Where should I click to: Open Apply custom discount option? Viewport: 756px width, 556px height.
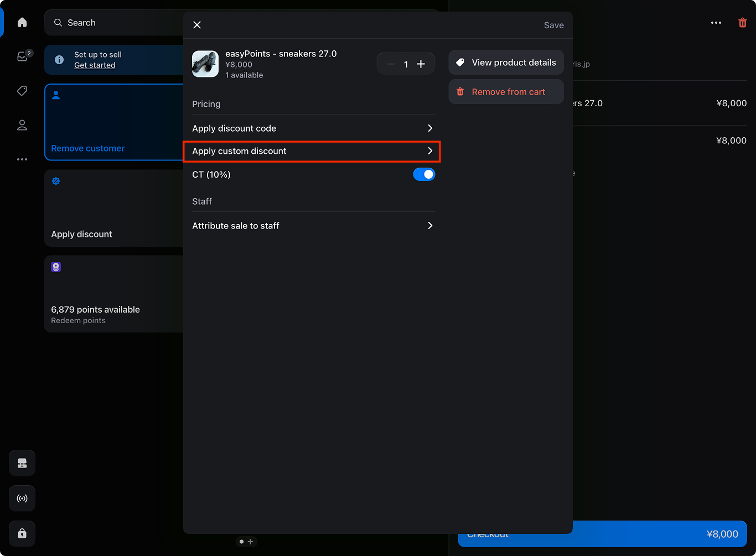(312, 151)
